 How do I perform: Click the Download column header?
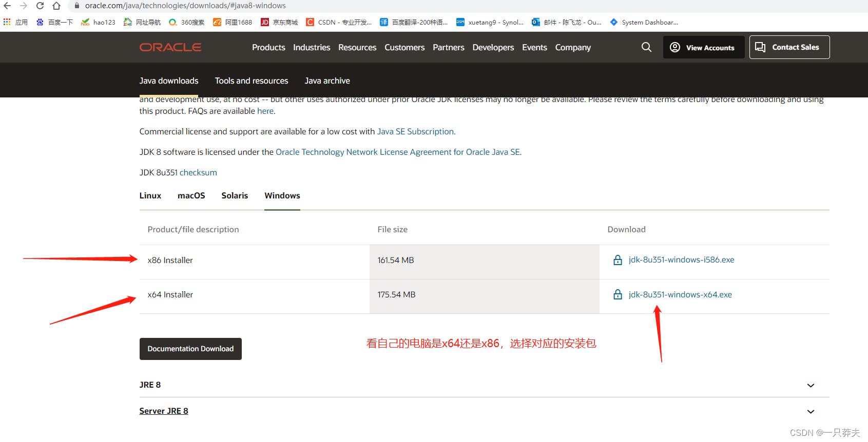(x=627, y=229)
